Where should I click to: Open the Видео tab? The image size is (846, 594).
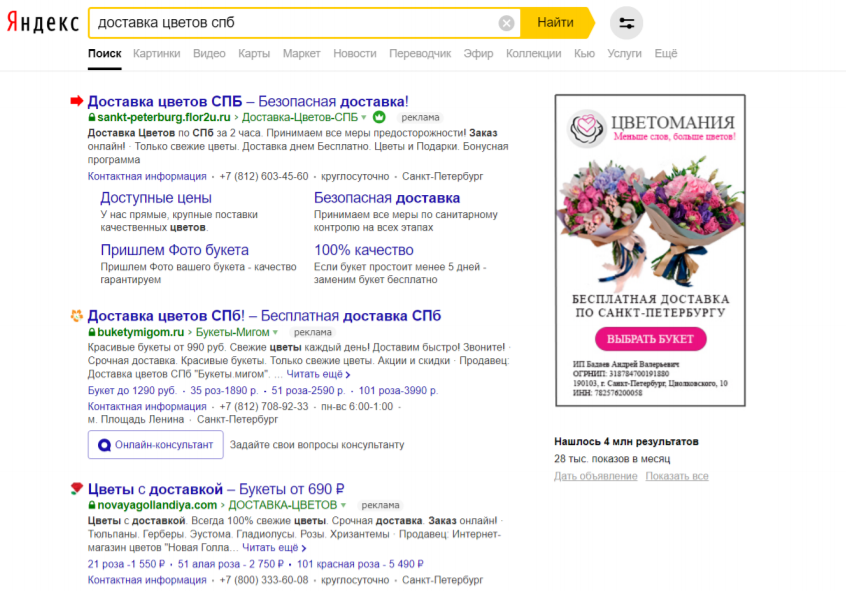tap(209, 53)
